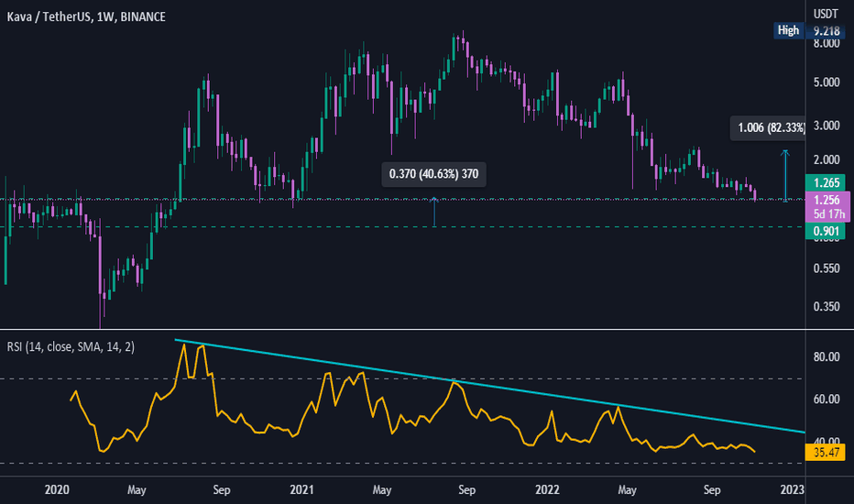Click the 5.000 price axis label
The height and width of the screenshot is (504, 854).
click(827, 82)
